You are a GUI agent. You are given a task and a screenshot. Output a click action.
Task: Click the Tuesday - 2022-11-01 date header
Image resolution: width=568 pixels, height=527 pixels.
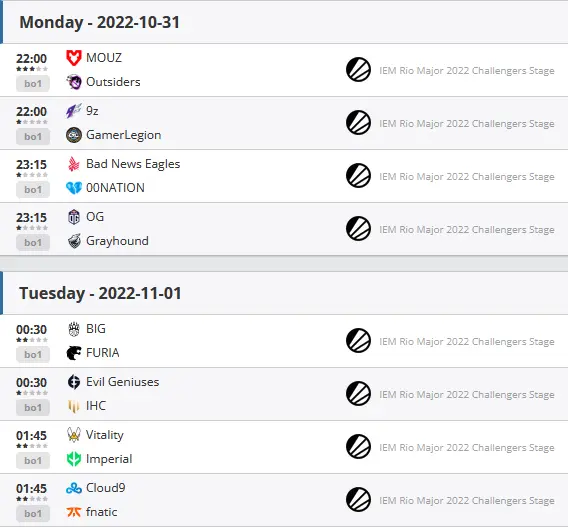pyautogui.click(x=100, y=293)
